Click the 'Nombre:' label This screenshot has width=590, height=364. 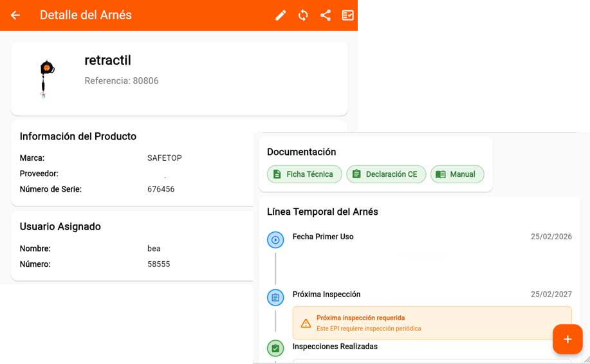pos(35,248)
